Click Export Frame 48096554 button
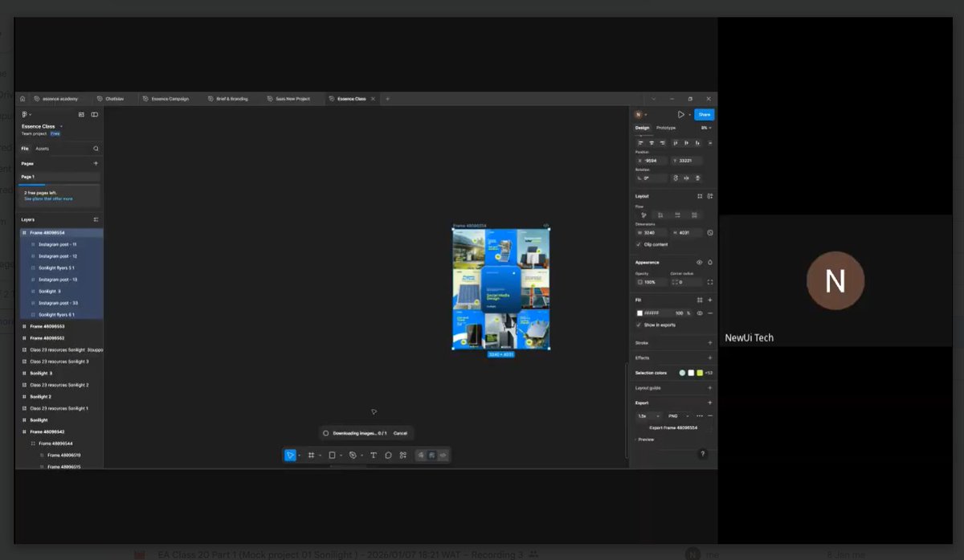This screenshot has width=964, height=560. 673,428
